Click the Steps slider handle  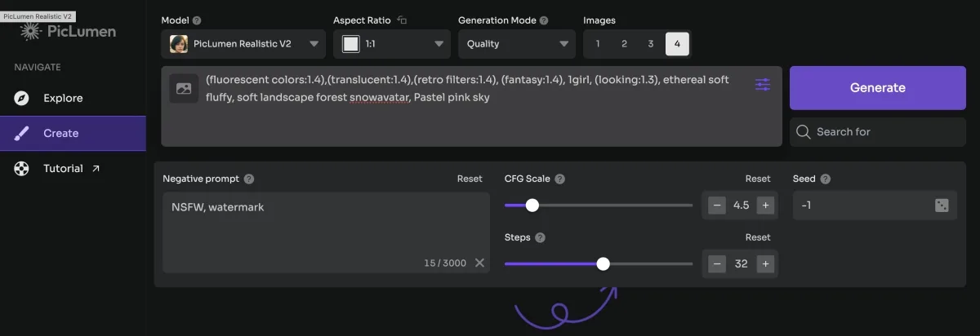tap(603, 263)
